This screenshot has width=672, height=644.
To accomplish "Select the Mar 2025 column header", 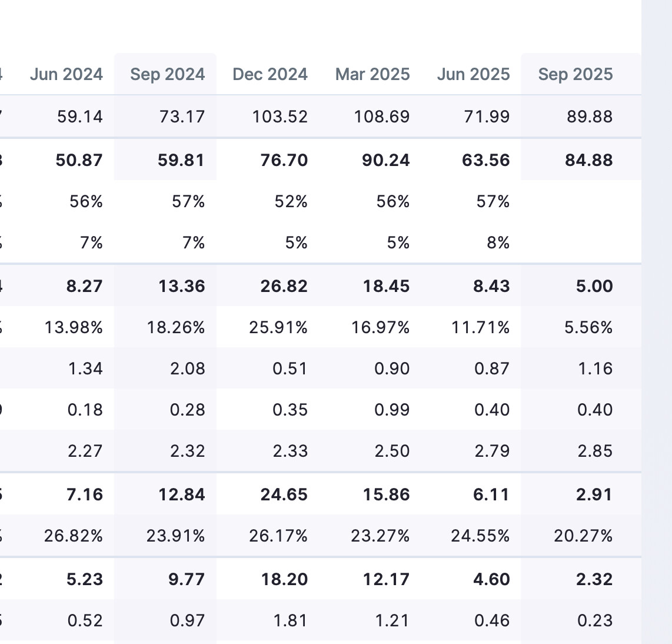I will 372,74.
